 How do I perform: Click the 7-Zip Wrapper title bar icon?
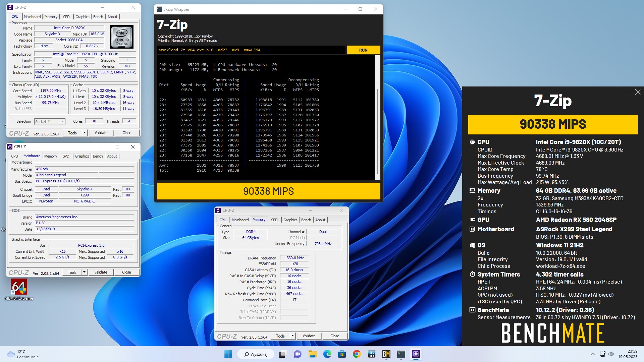pos(160,9)
